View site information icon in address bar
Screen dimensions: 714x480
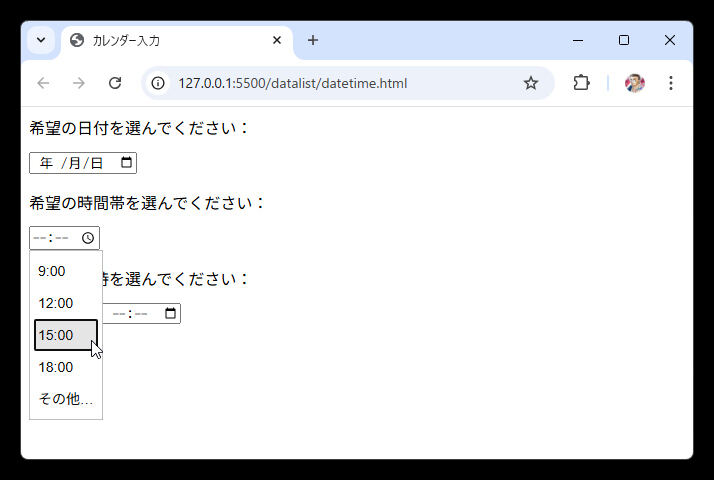coord(159,83)
